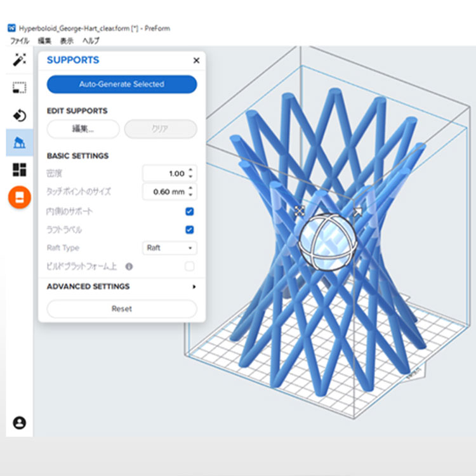The width and height of the screenshot is (476, 476).
Task: Open the Raft Type dropdown
Action: point(169,248)
